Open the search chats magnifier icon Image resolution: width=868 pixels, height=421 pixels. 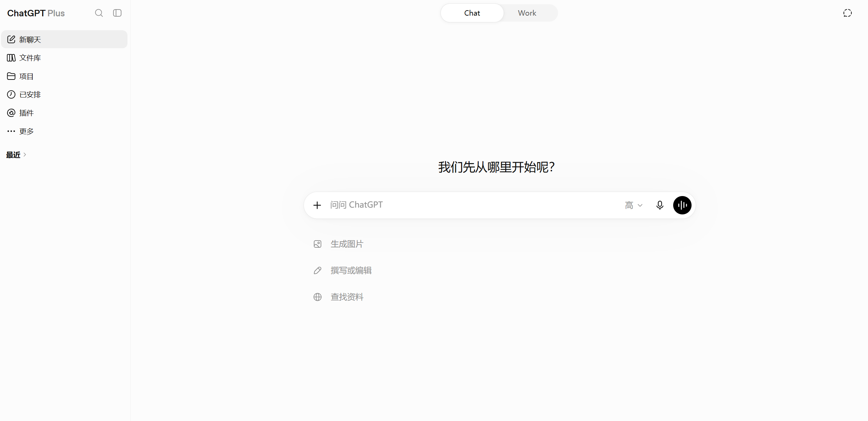pos(99,13)
